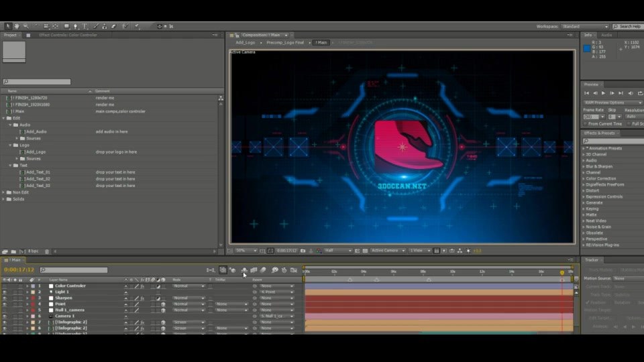The image size is (644, 362).
Task: Expand the Non Edit folder in the Project panel
Action: [x=4, y=192]
